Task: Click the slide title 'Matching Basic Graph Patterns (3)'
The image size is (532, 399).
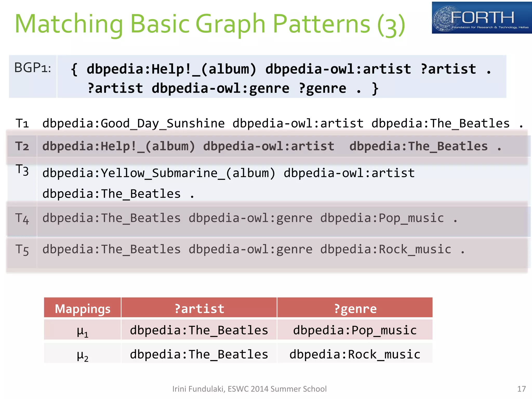Action: point(210,24)
